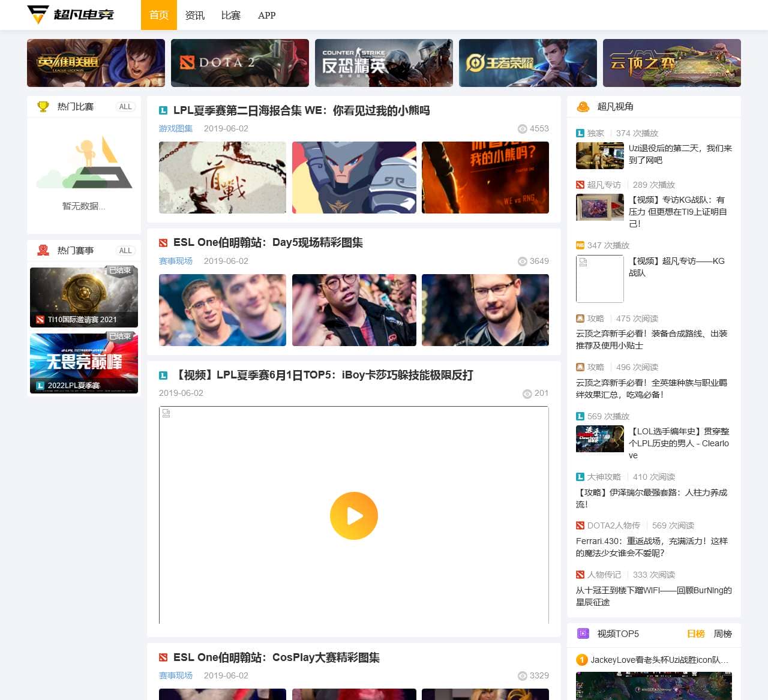Play the LPL TOP5 video
This screenshot has width=768, height=700.
pyautogui.click(x=354, y=516)
